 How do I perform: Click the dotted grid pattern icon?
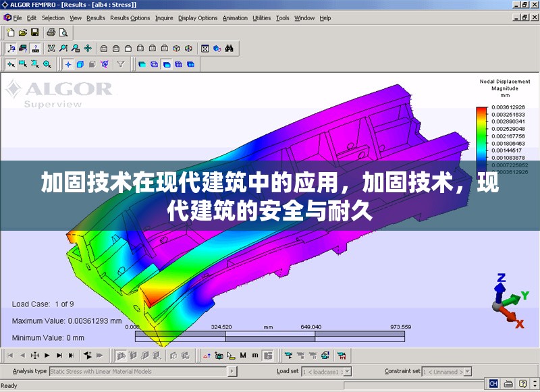pos(205,49)
